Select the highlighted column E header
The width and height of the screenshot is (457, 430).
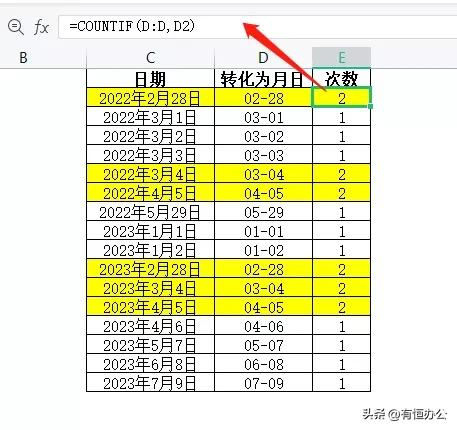(x=341, y=58)
